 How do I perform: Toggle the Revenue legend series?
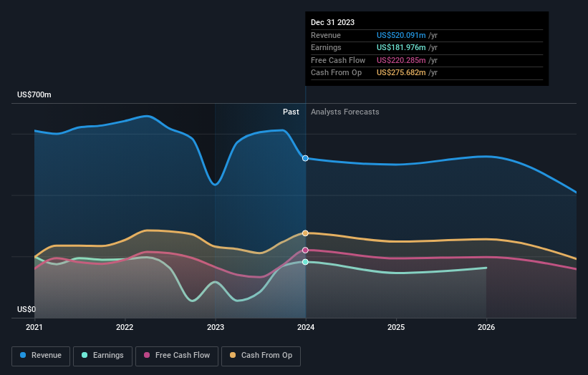pos(41,356)
